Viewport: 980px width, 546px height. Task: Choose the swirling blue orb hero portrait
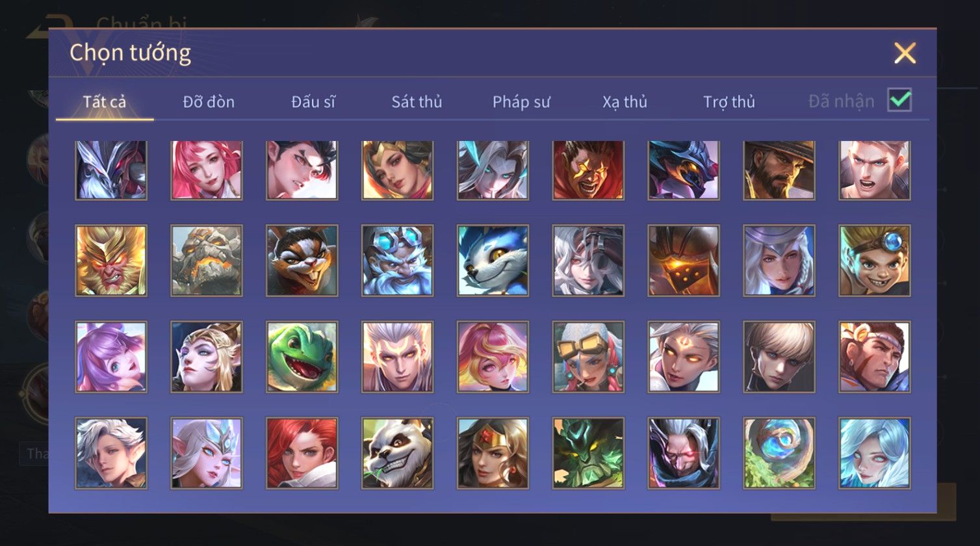click(779, 453)
